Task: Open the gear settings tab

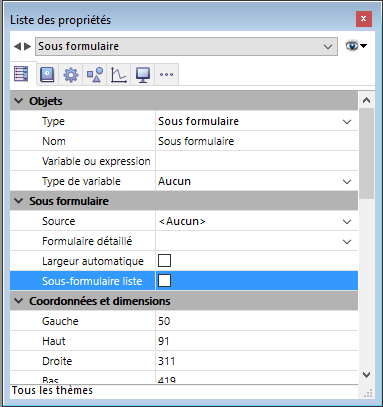Action: tap(71, 74)
